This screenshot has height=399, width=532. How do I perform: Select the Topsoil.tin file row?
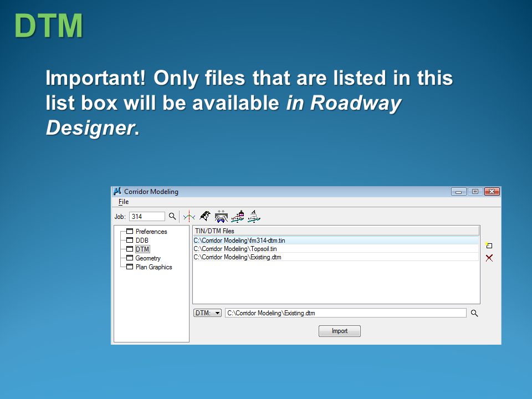[x=336, y=249]
